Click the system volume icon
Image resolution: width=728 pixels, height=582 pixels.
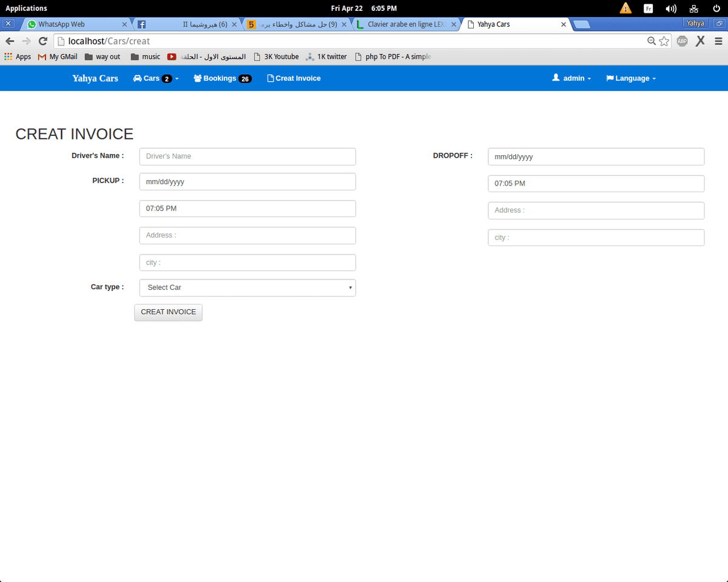670,8
